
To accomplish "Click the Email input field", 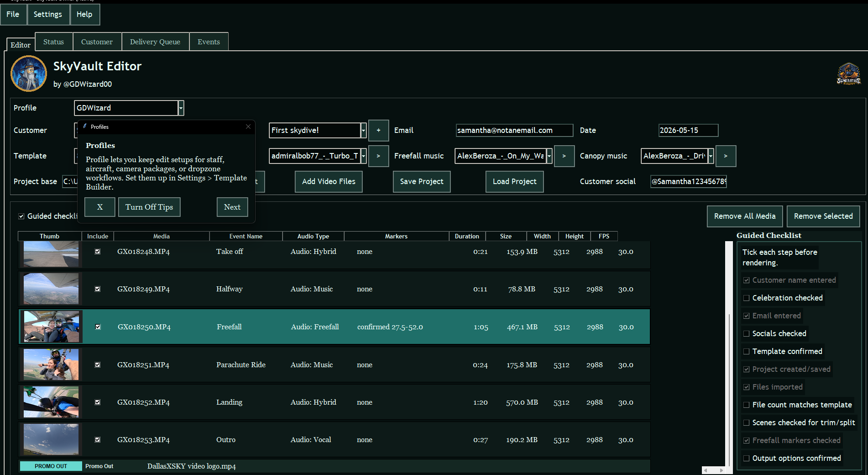I will click(514, 130).
